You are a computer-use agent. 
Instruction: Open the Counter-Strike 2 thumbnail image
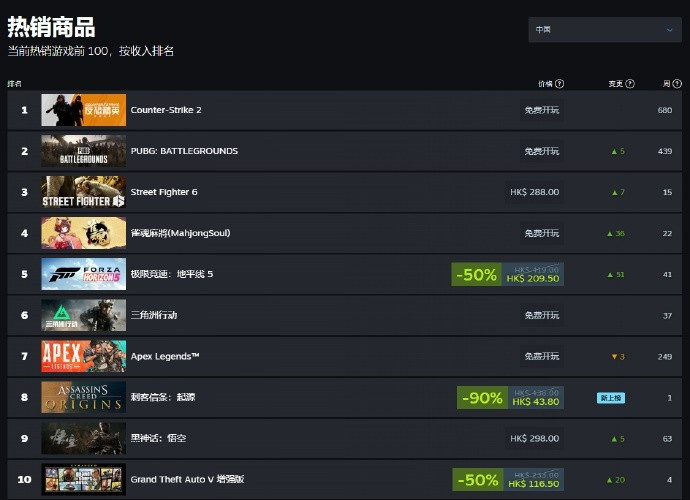(x=84, y=110)
